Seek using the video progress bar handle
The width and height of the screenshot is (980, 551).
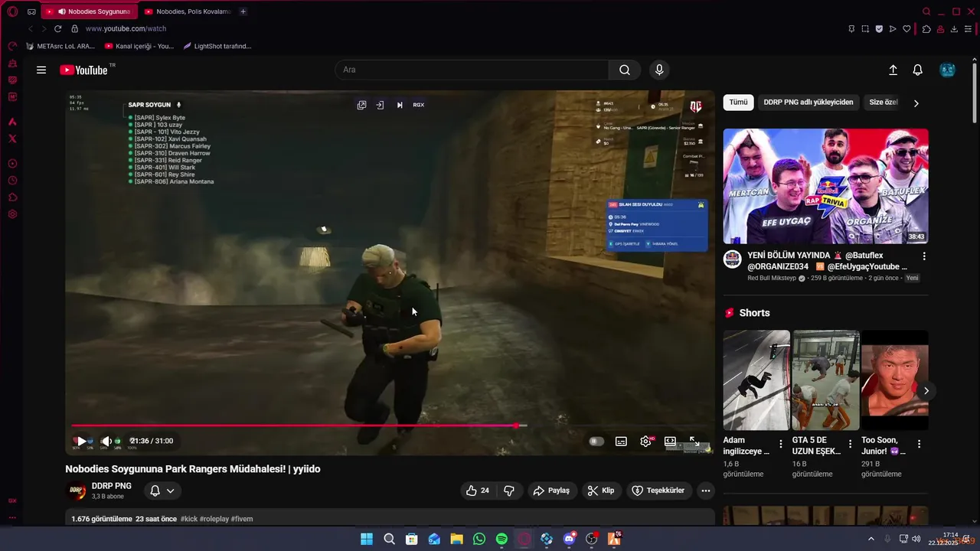click(x=517, y=425)
